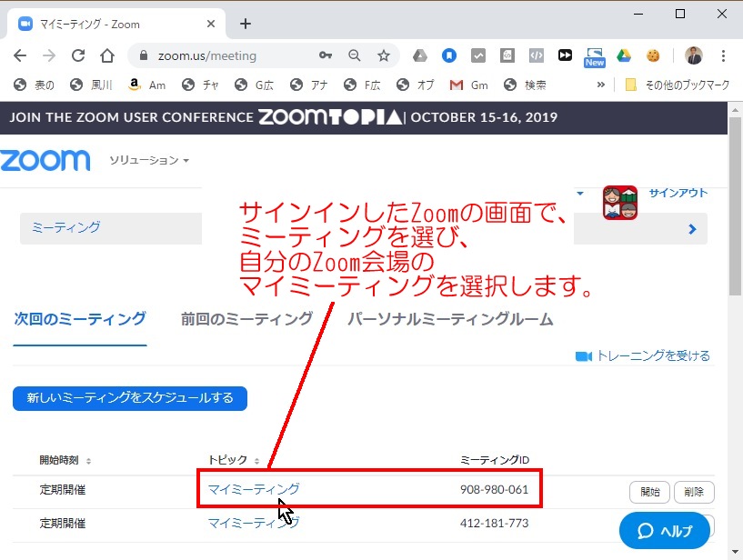Click the black fast-forward extension icon

click(x=565, y=55)
